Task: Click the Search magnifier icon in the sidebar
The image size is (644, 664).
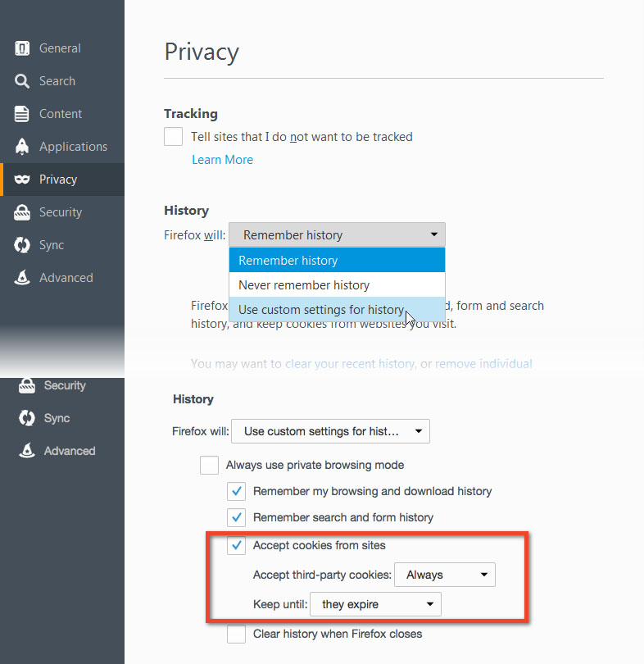Action: pos(22,81)
